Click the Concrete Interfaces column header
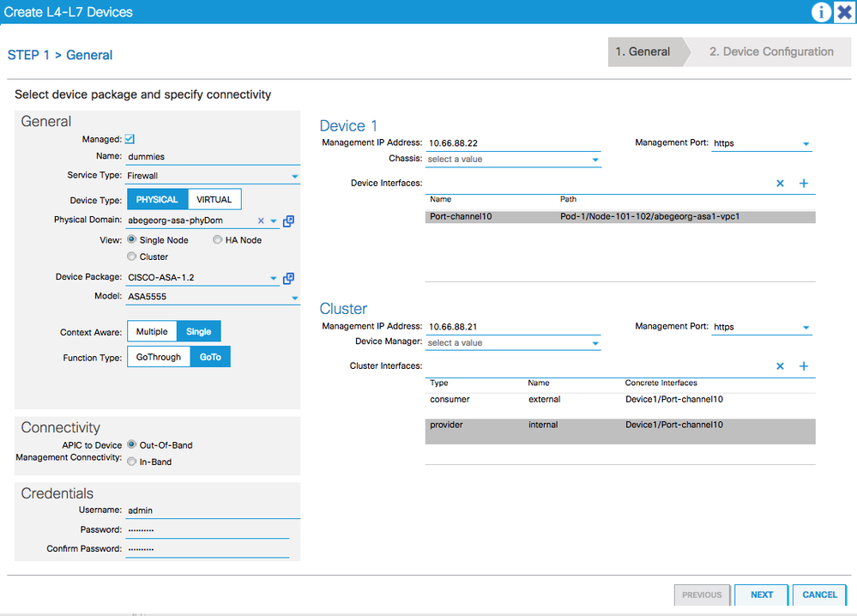 pos(661,383)
